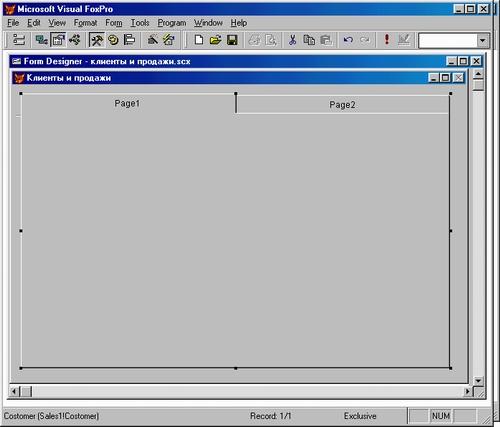Click the Record: 1/1 status bar indicator
500x427 pixels.
pos(271,416)
